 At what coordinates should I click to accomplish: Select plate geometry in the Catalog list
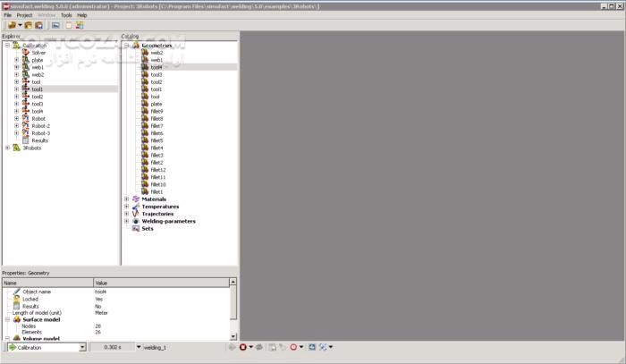point(156,104)
